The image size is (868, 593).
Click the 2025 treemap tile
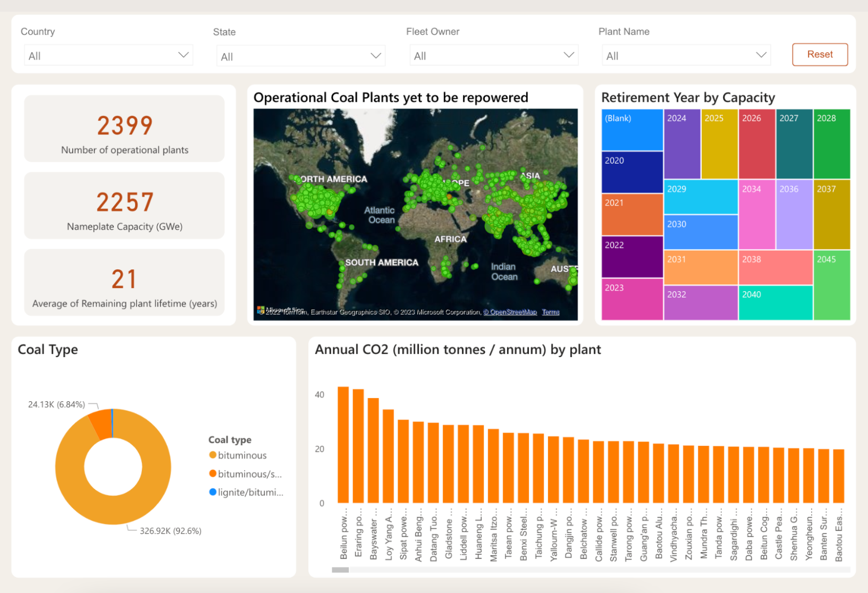(719, 144)
